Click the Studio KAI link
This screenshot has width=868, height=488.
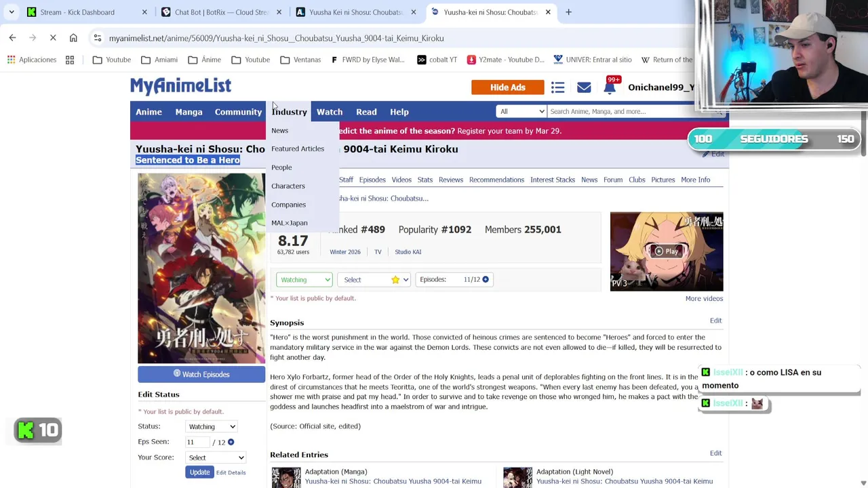(408, 251)
